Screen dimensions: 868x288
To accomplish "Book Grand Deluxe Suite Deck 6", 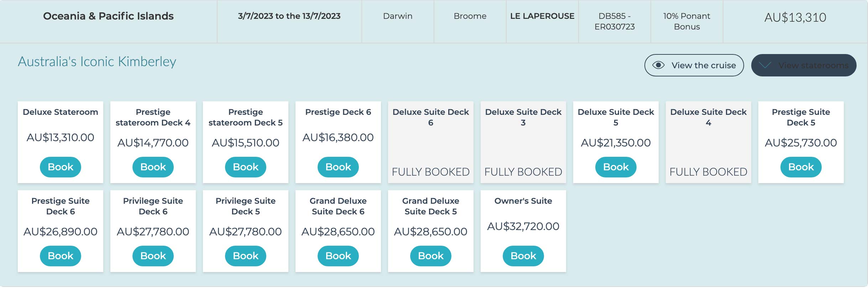I will click(338, 256).
